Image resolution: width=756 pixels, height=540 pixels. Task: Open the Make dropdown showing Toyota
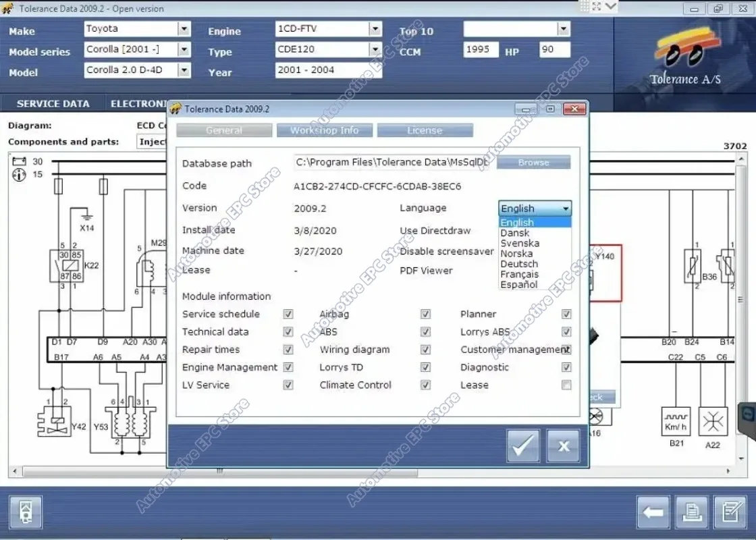click(184, 29)
